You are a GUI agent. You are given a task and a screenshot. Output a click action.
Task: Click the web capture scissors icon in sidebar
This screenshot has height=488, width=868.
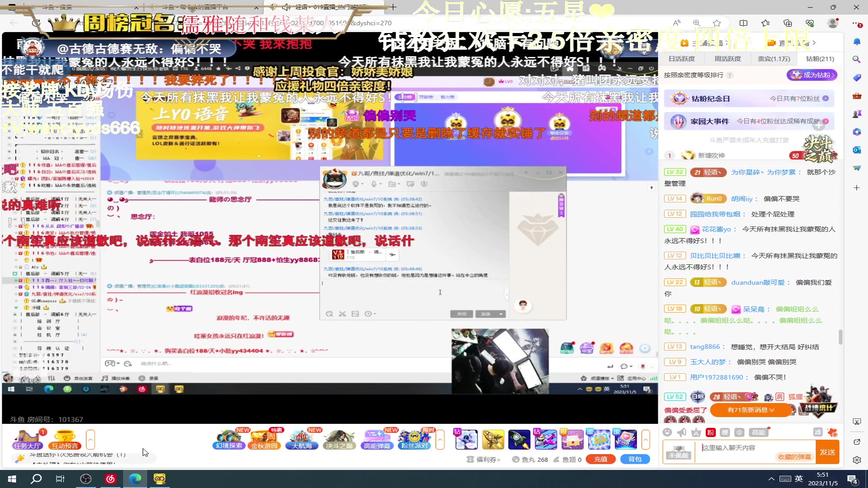(857, 421)
